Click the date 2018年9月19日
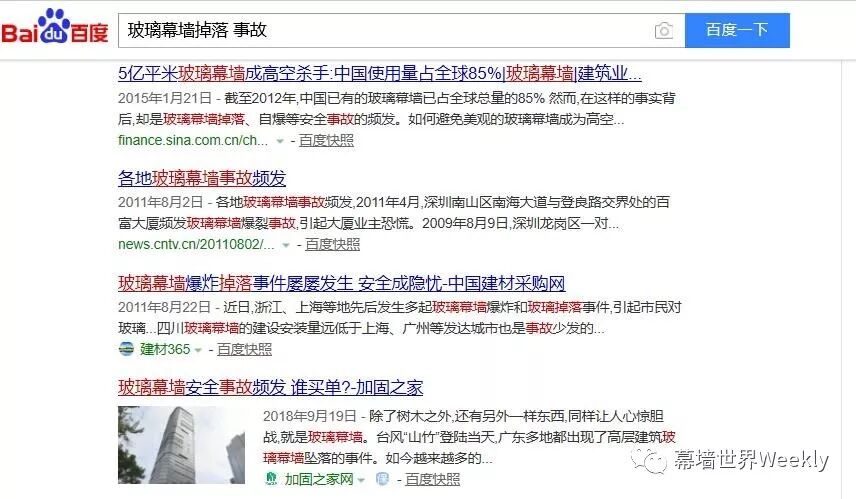856x499 pixels. coord(310,417)
